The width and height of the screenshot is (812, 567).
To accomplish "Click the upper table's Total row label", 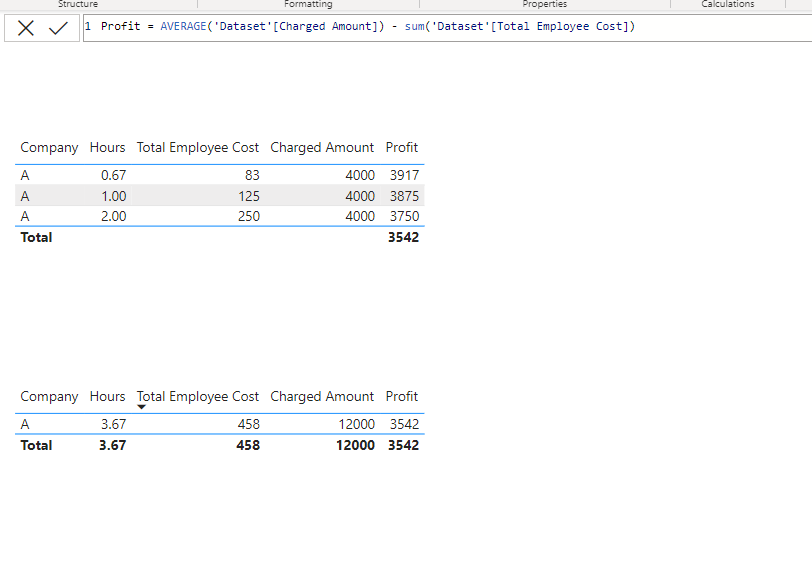I will point(36,238).
